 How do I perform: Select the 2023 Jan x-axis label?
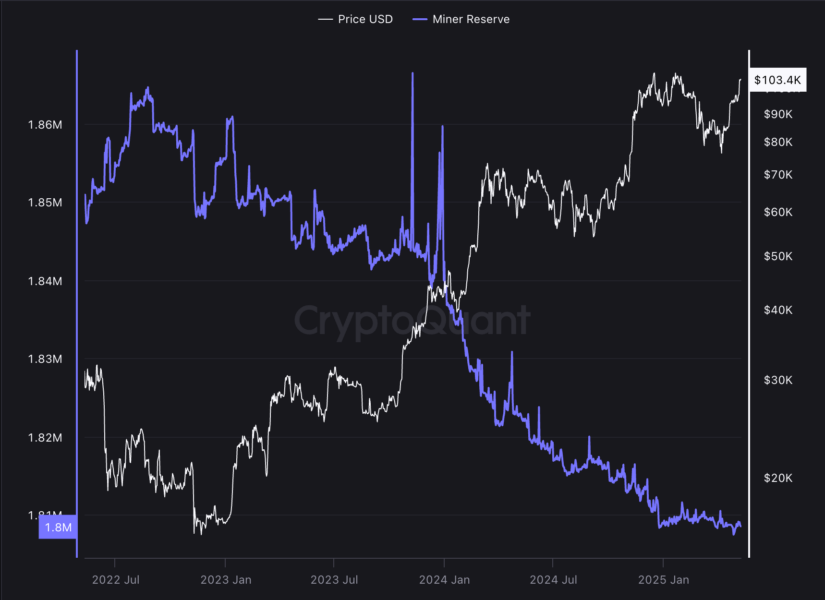click(225, 579)
